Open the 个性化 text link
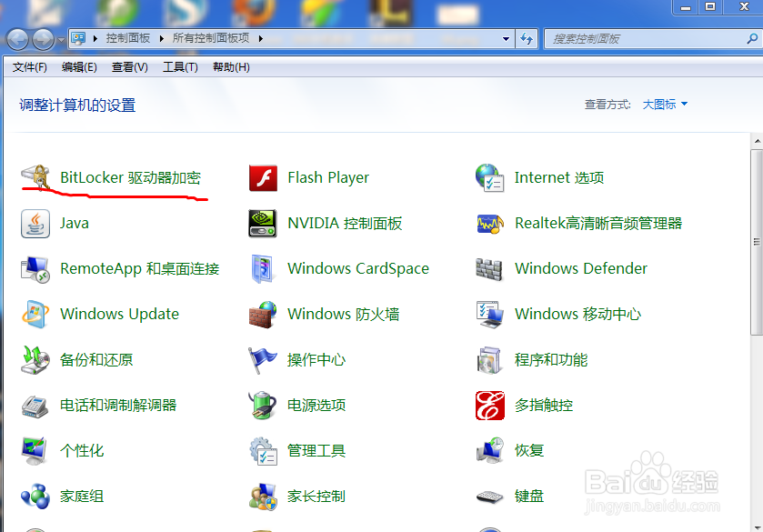Viewport: 763px width, 532px height. [82, 451]
